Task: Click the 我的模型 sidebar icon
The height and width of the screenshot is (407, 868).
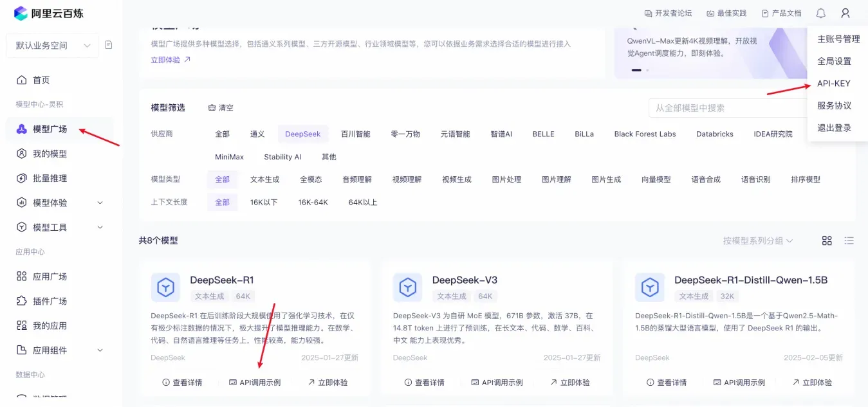Action: coord(21,154)
